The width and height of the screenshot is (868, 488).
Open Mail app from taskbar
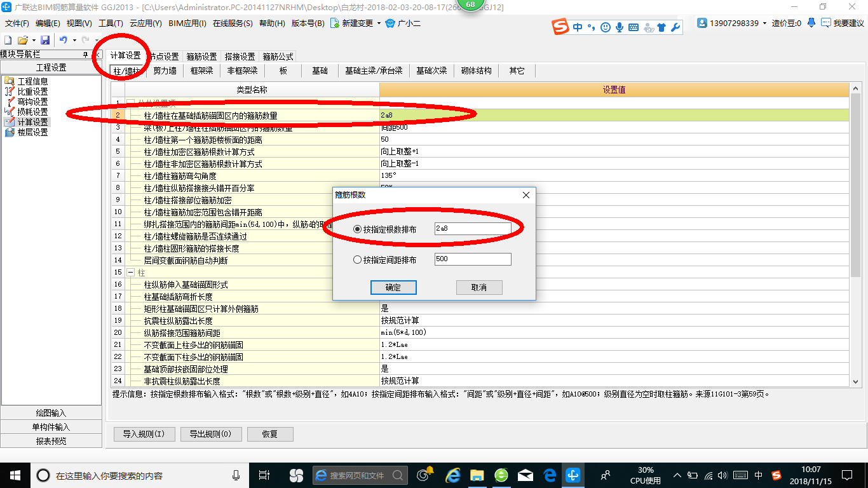coord(526,475)
